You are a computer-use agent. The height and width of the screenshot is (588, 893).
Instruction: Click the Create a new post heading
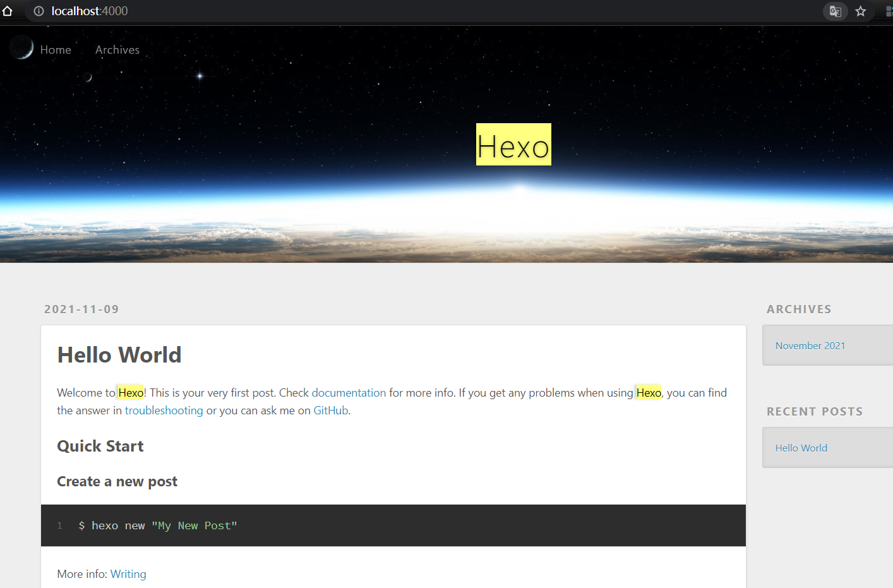(117, 482)
